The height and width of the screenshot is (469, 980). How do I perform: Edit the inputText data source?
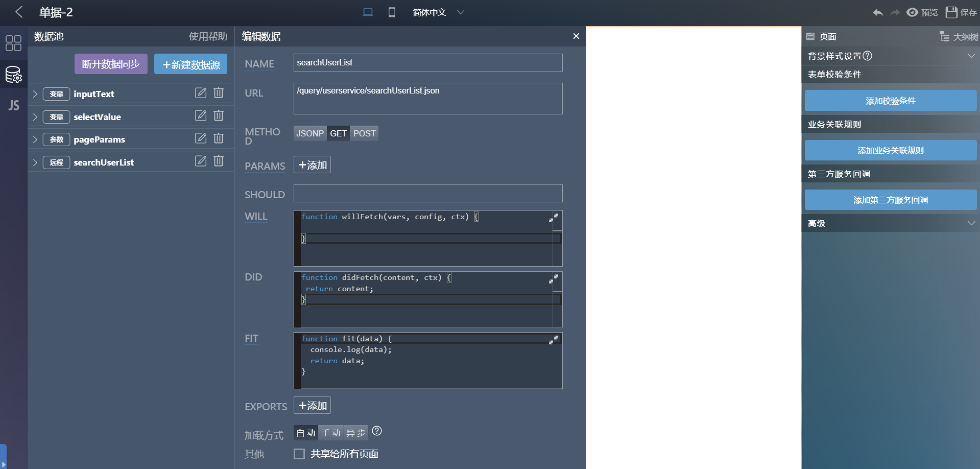pyautogui.click(x=201, y=92)
